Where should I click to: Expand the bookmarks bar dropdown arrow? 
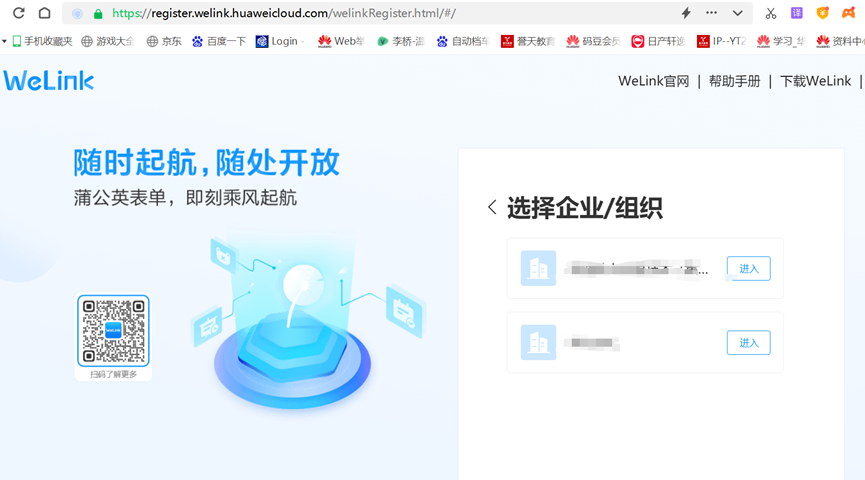(x=4, y=41)
